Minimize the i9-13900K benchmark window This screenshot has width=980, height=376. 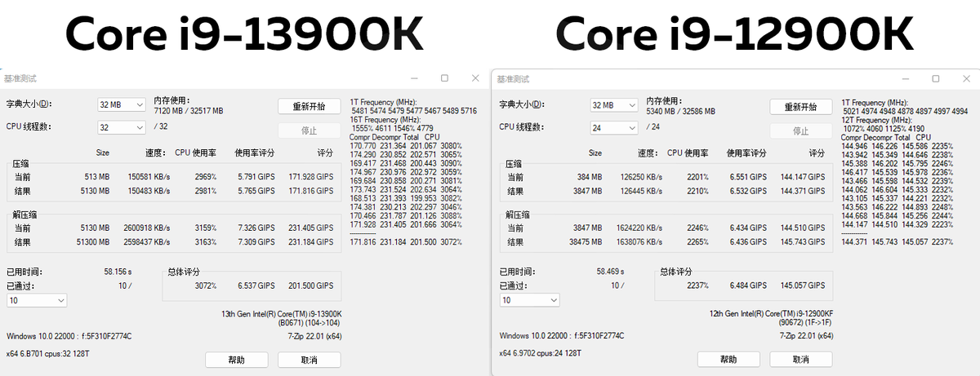pyautogui.click(x=414, y=78)
